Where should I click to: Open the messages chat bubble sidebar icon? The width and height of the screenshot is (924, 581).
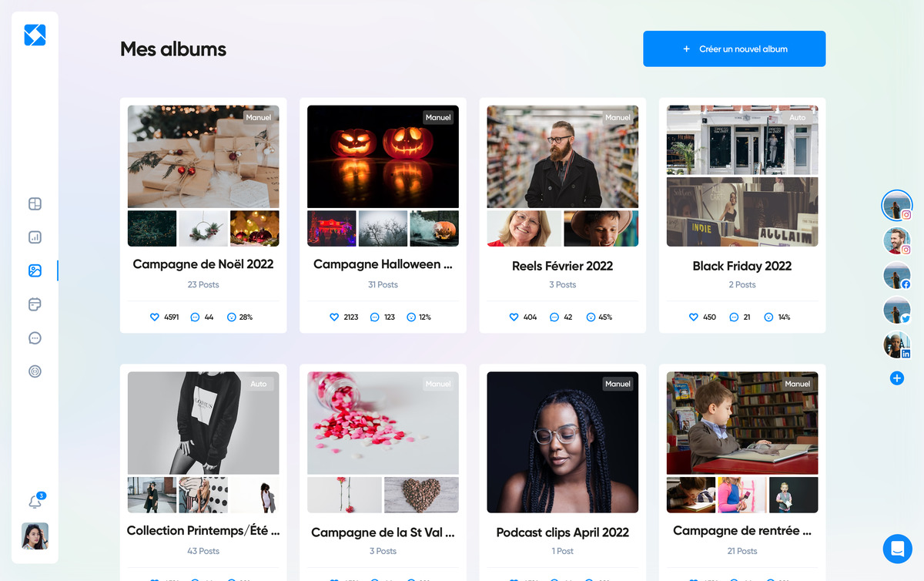(x=35, y=338)
